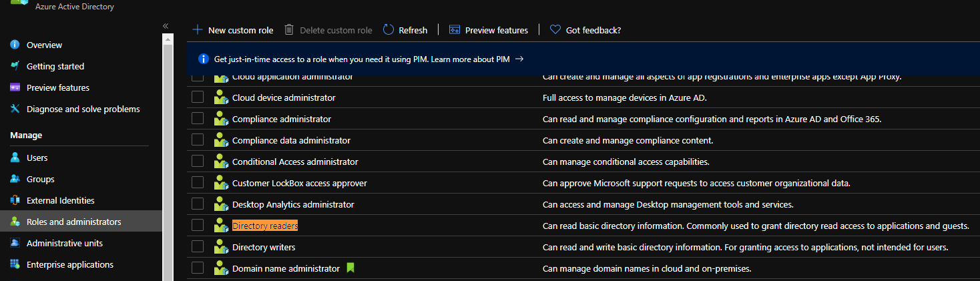Viewport: 980px width, 281px height.
Task: Click the Diagnose and solve problems wrench icon
Action: tap(15, 109)
